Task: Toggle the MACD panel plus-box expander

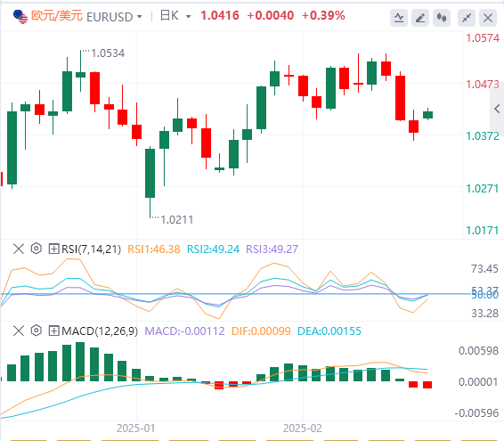Action: [x=53, y=331]
